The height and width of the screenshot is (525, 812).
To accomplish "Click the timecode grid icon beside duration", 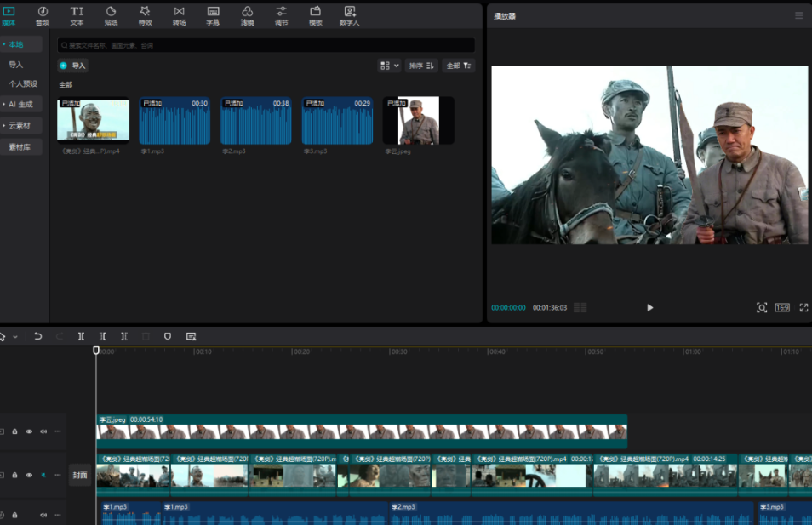I will point(580,307).
